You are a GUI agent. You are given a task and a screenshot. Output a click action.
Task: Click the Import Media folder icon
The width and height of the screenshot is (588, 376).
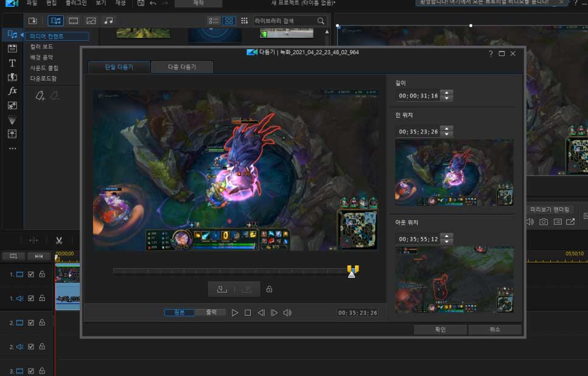tap(33, 21)
